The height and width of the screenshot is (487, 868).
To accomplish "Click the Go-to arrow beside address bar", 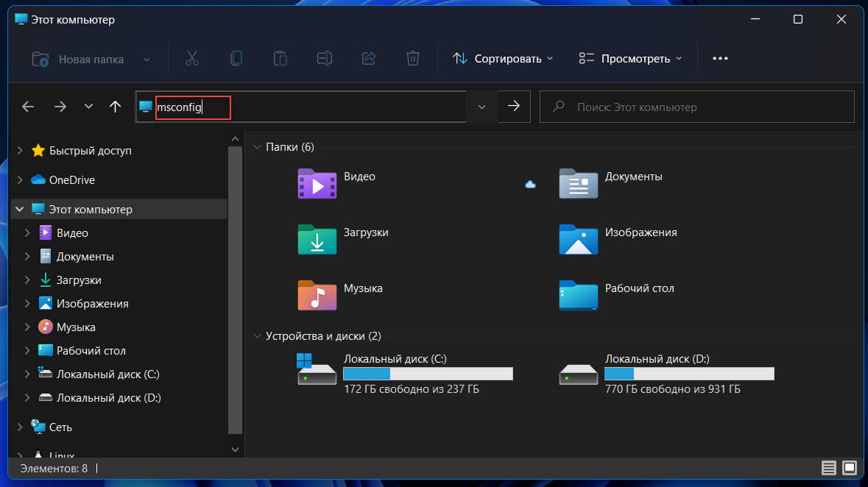I will click(515, 106).
